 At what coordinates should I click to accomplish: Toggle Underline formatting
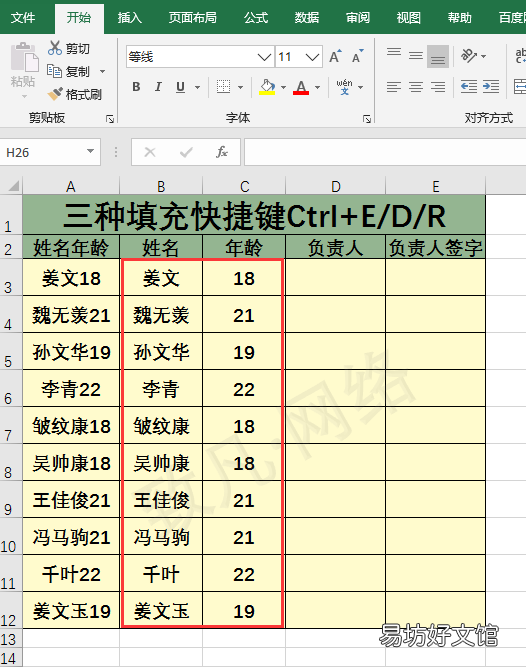pos(180,87)
